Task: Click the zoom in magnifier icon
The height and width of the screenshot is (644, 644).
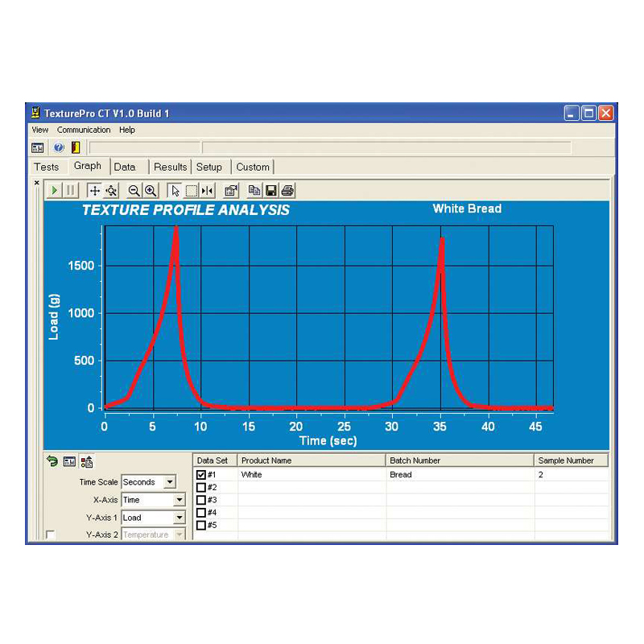Action: 150,191
